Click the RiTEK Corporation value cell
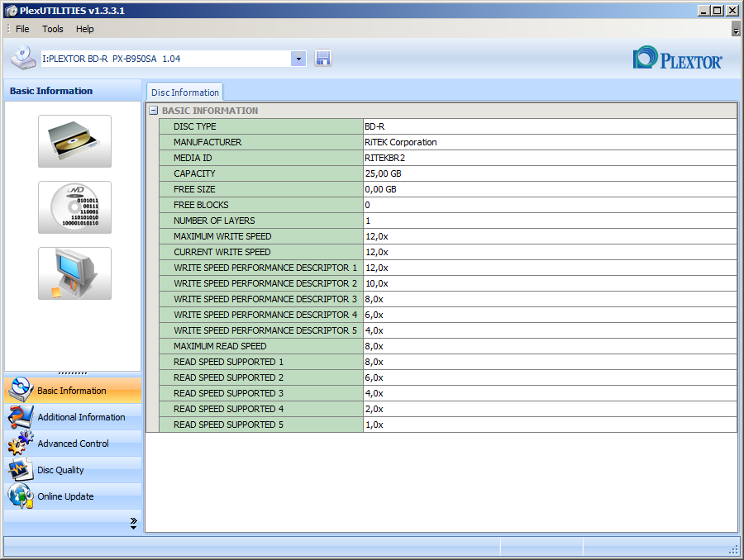This screenshot has width=744, height=560. pyautogui.click(x=550, y=142)
